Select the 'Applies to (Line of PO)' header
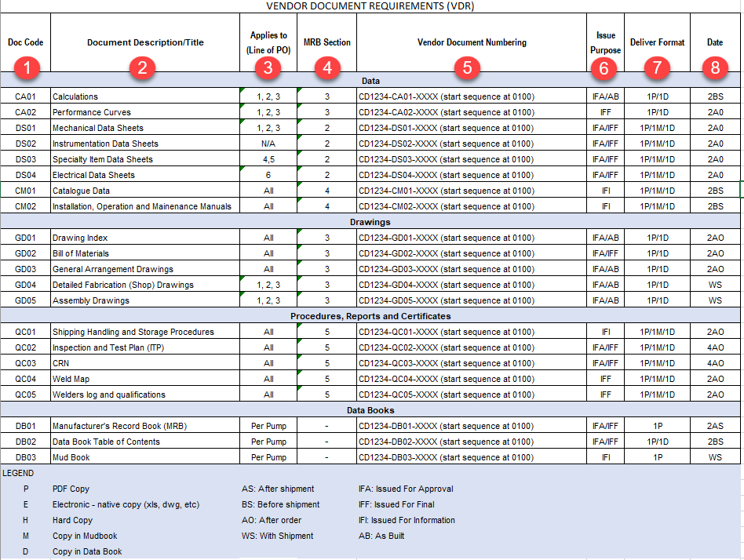This screenshot has height=560, width=744. click(268, 42)
